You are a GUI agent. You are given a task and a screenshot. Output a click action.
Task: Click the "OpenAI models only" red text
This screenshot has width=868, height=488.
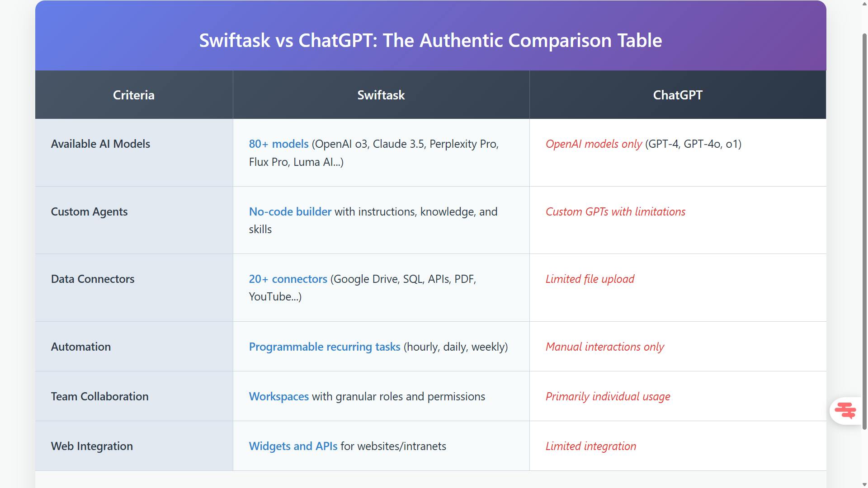tap(593, 144)
